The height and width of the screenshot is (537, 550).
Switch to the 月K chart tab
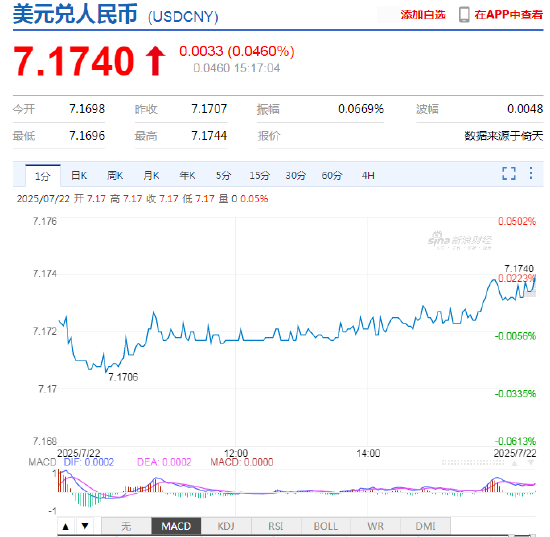coord(151,175)
